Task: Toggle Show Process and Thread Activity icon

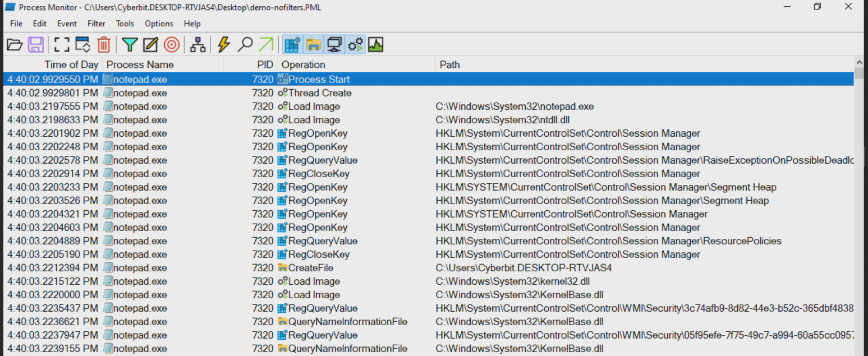Action: tap(356, 45)
